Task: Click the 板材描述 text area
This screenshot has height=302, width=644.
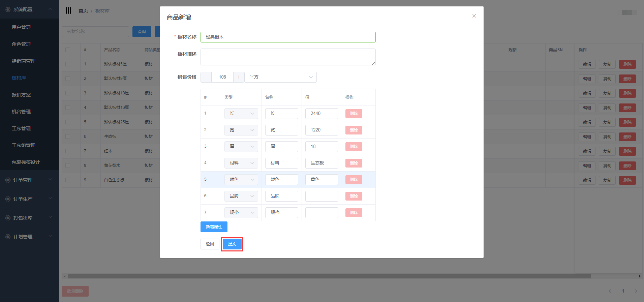Action: pos(288,57)
